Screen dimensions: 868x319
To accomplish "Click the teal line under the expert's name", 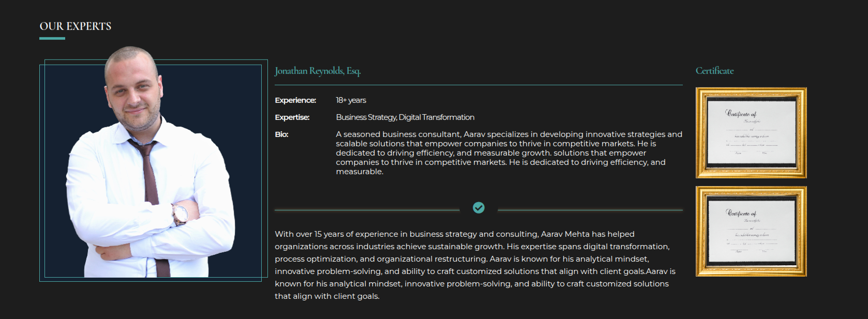I will coord(478,85).
